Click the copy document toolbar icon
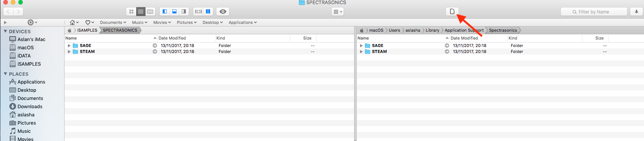This screenshot has width=644, height=141. 452,12
